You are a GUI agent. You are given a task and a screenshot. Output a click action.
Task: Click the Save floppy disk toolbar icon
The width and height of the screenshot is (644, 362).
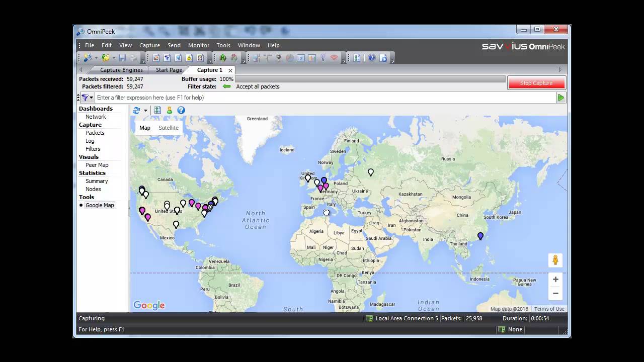click(122, 58)
